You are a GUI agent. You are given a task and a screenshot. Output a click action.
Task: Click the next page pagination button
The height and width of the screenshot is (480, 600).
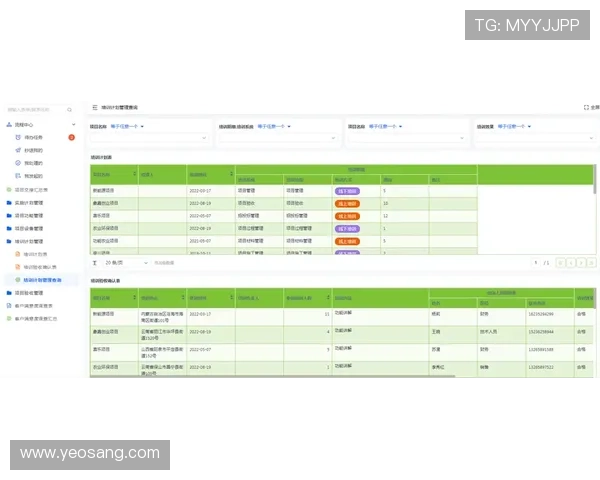(581, 262)
